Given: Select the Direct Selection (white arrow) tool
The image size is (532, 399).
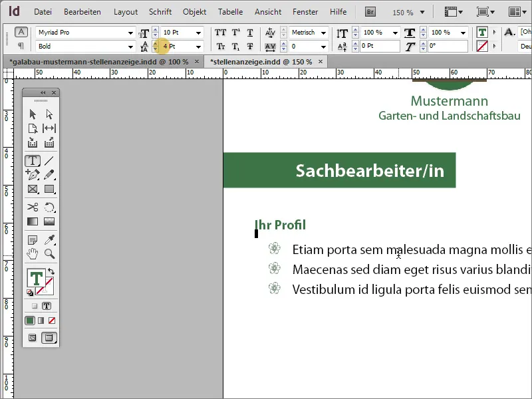Looking at the screenshot, I should point(49,114).
